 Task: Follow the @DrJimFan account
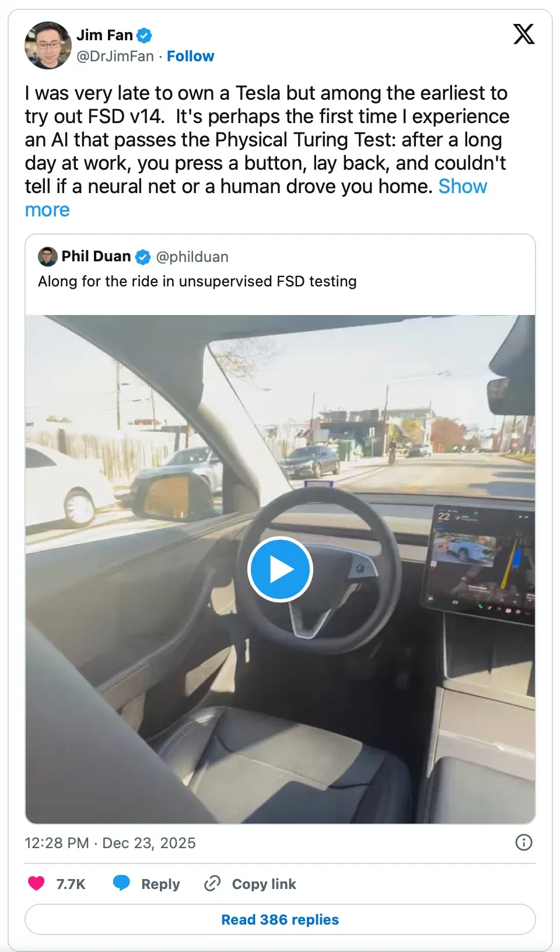coord(190,56)
